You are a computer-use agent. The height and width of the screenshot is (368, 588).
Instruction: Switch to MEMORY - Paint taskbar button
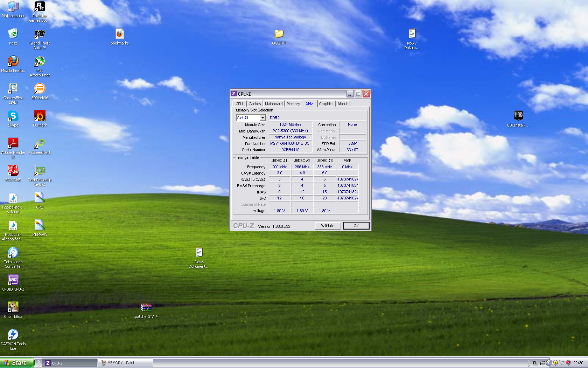pos(126,363)
